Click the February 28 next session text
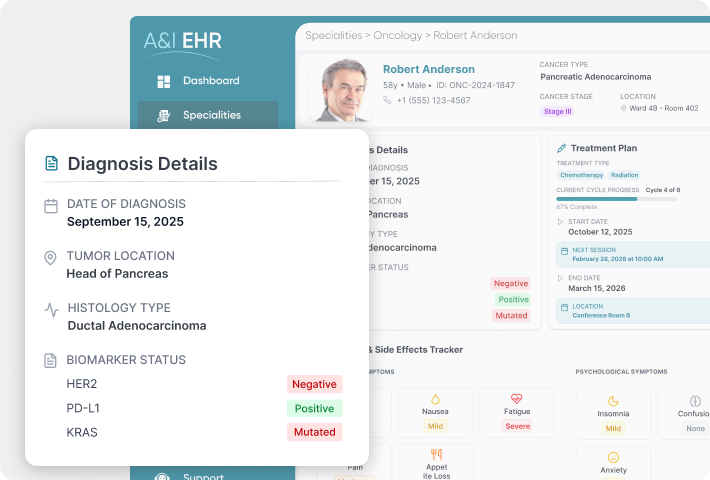Viewport: 710px width, 480px height. tap(618, 259)
